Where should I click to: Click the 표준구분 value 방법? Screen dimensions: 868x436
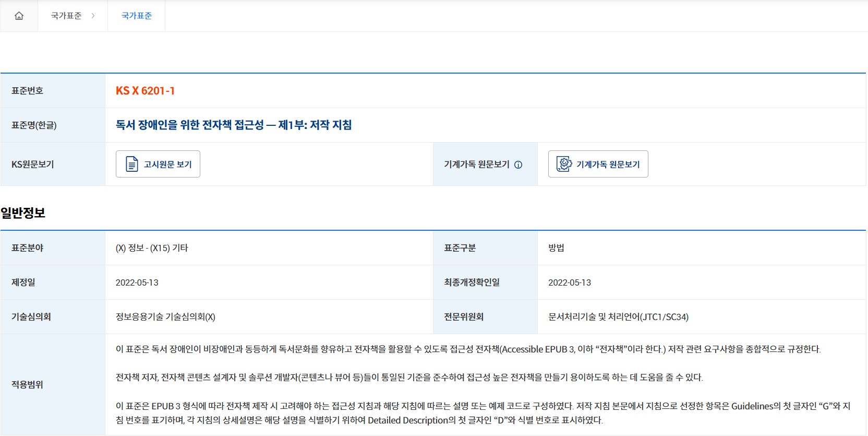coord(556,248)
